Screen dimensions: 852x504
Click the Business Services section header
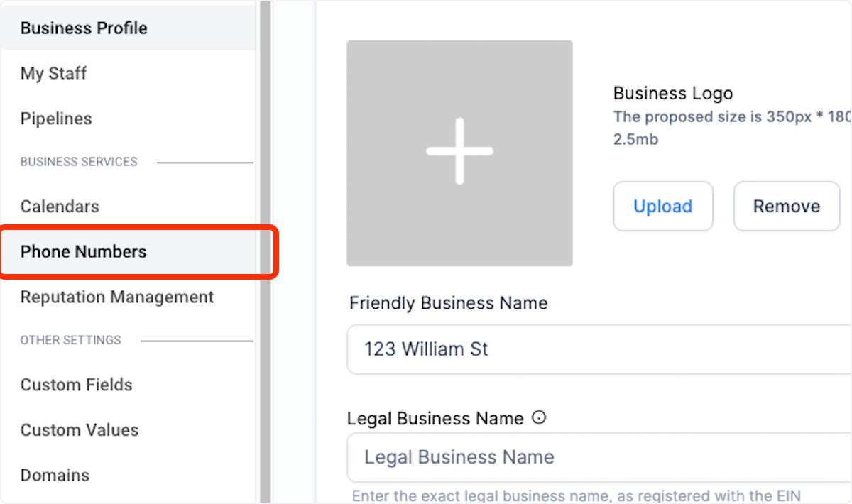(x=79, y=162)
